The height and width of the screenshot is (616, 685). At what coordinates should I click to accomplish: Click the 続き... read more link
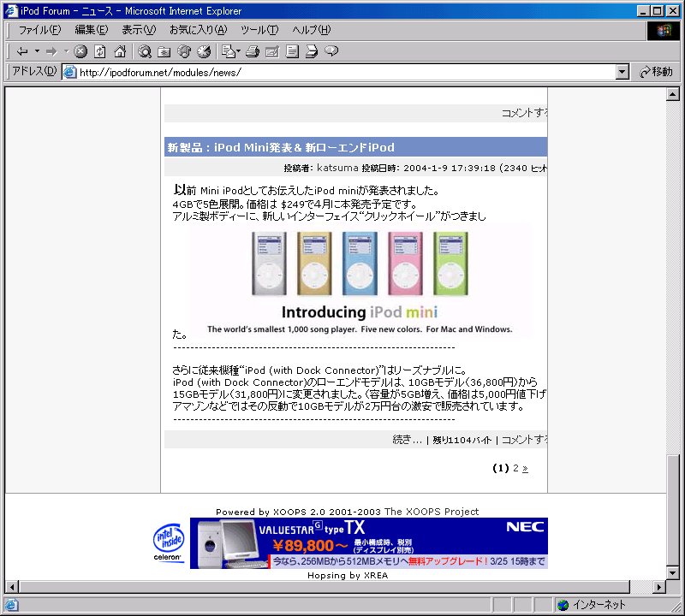tap(407, 440)
